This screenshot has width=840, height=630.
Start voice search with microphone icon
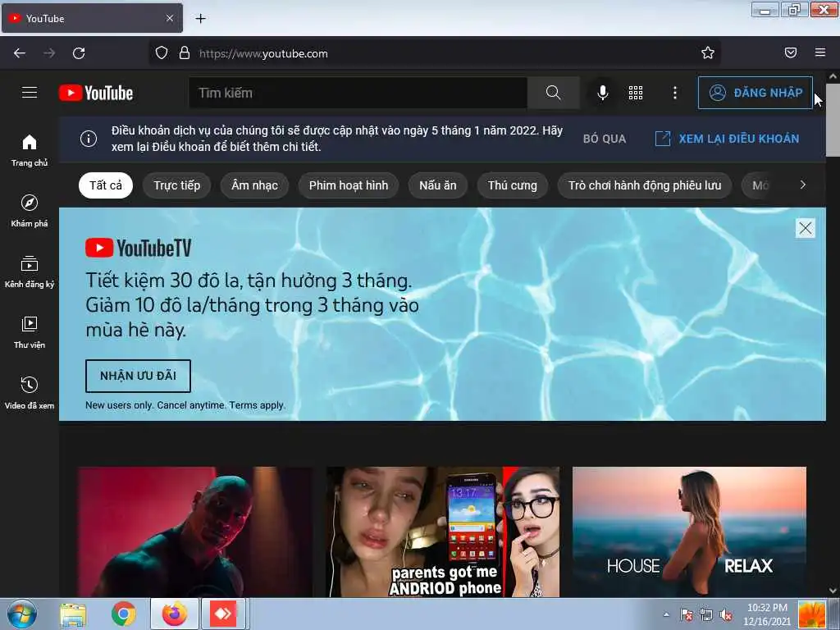coord(603,93)
